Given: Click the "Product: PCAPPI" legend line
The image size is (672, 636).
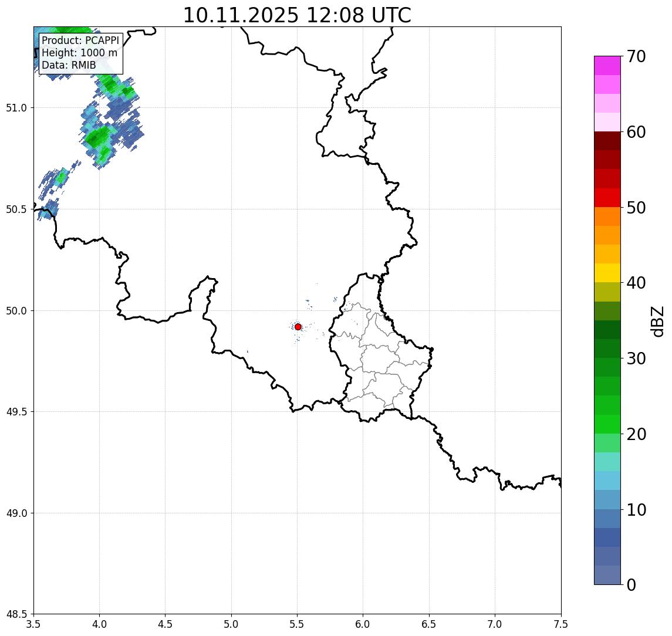Looking at the screenshot, I should click(80, 40).
